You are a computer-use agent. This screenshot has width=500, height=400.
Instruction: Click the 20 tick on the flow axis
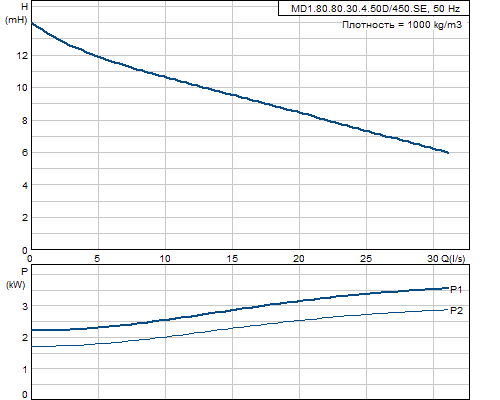pos(299,259)
